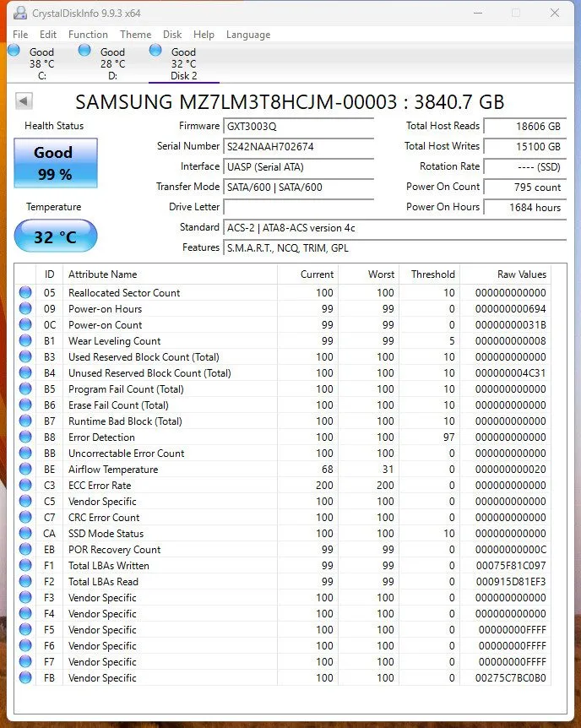This screenshot has height=728, width=581.
Task: Click the Current column header
Action: 307,274
